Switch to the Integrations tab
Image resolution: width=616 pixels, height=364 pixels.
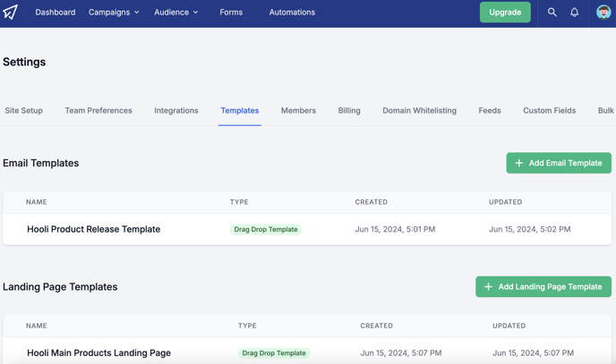[176, 111]
